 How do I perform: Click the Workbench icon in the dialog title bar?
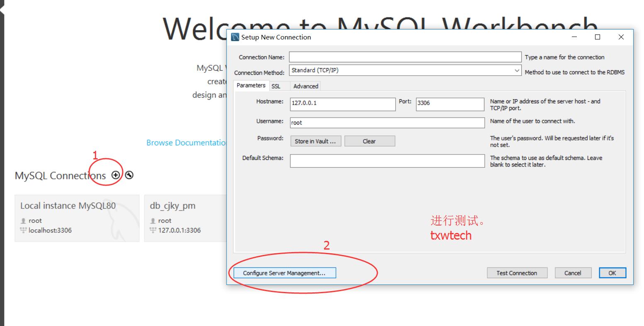click(x=235, y=37)
